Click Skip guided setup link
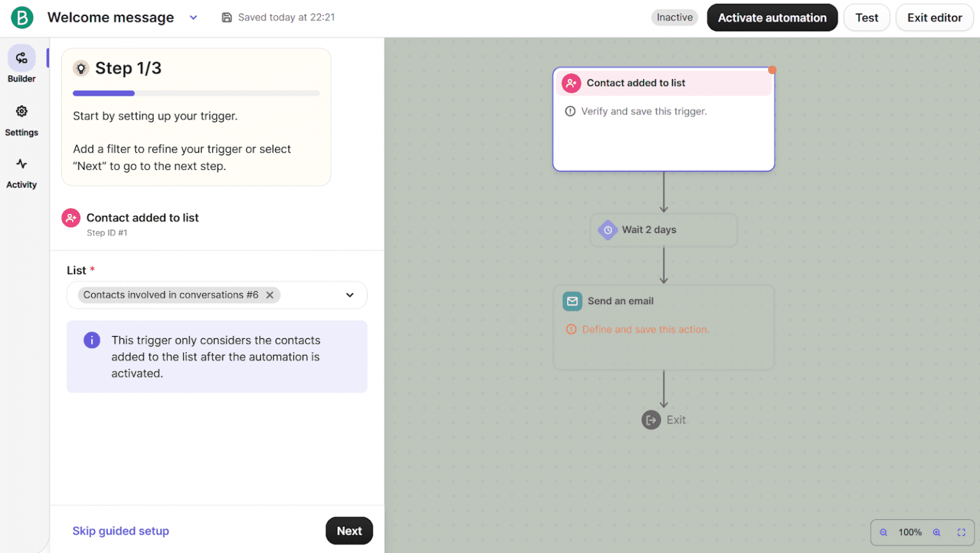 [x=121, y=531]
